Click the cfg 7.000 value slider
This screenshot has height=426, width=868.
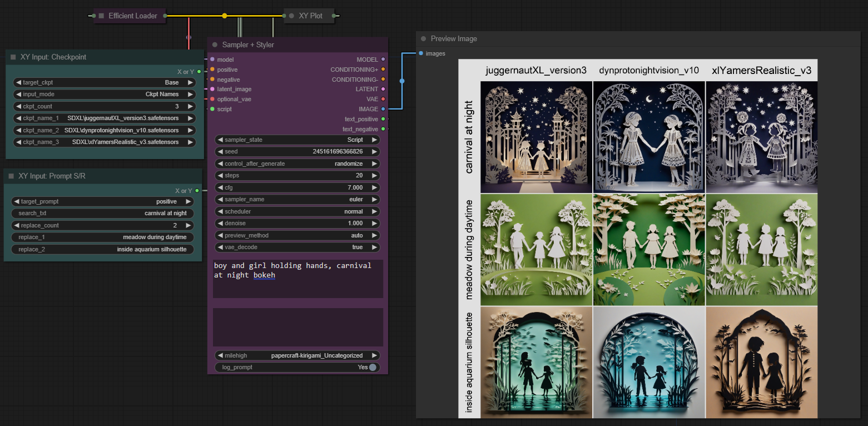(297, 188)
